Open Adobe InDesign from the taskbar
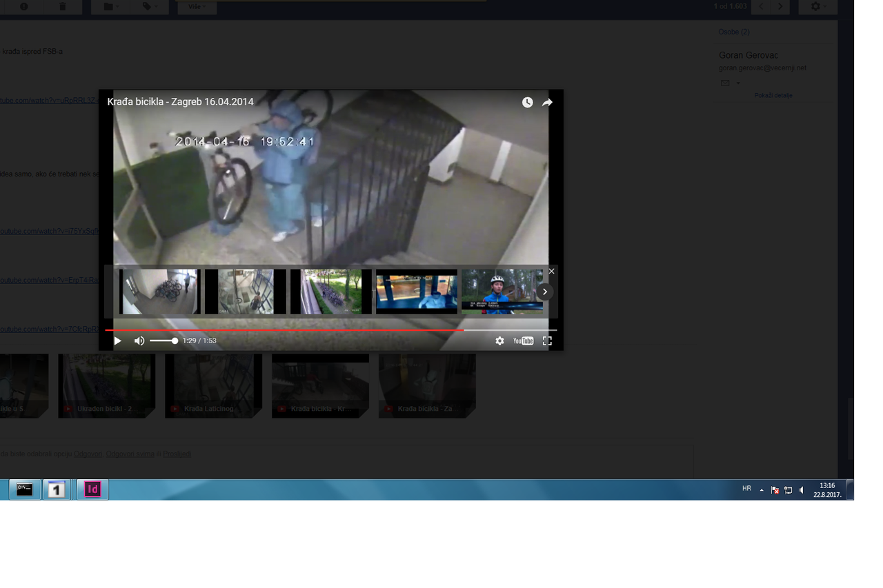The width and height of the screenshot is (883, 588). (x=92, y=489)
